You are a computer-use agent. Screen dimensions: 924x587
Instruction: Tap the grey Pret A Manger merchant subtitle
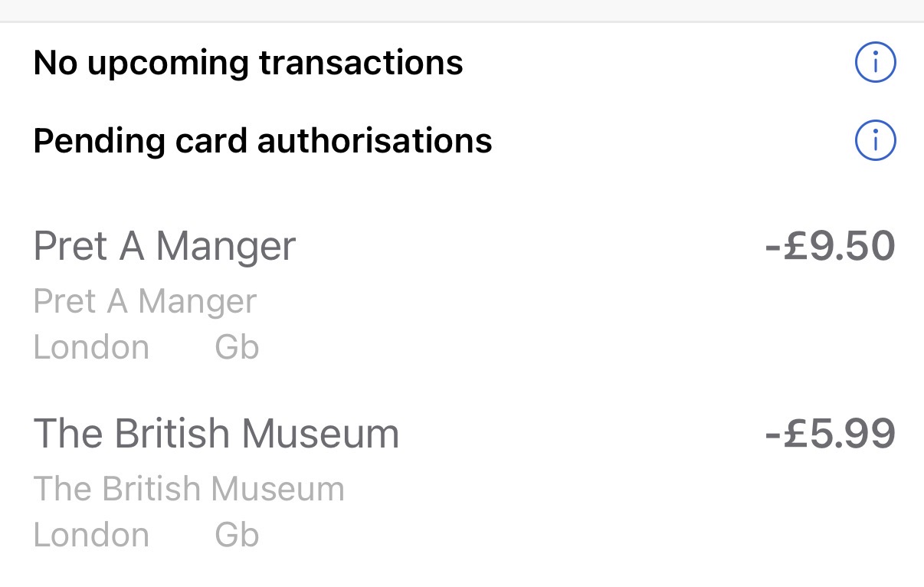(145, 301)
